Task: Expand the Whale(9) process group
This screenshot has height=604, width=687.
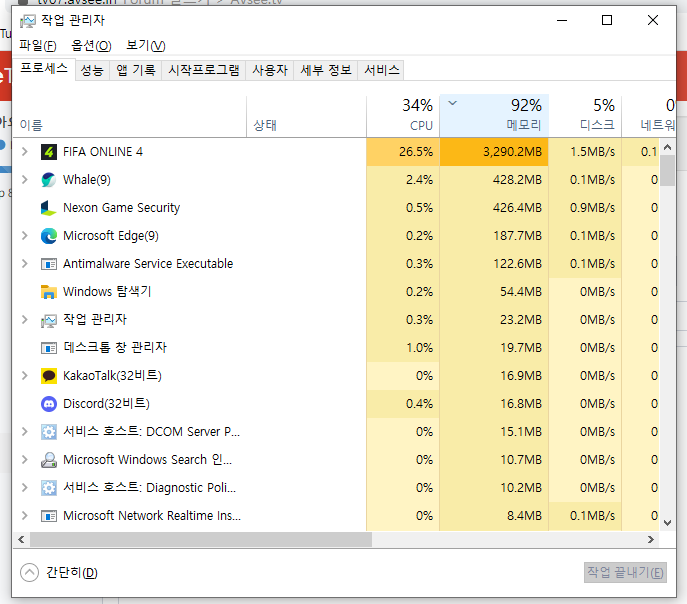Action: (25, 180)
